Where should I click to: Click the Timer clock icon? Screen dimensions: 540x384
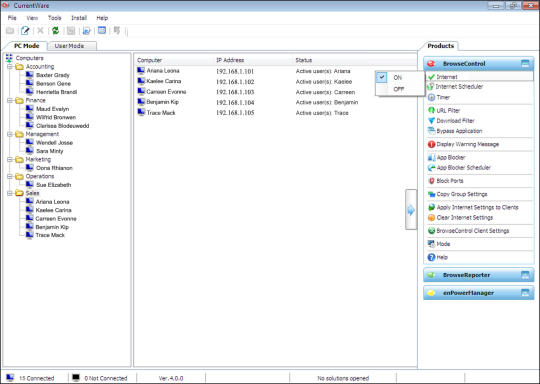click(x=431, y=97)
